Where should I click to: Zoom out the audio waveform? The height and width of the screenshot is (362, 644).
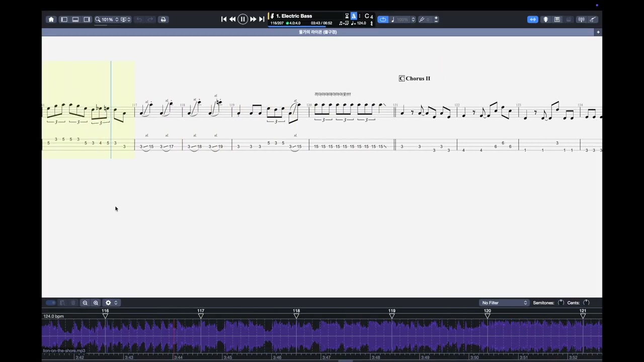tap(85, 303)
